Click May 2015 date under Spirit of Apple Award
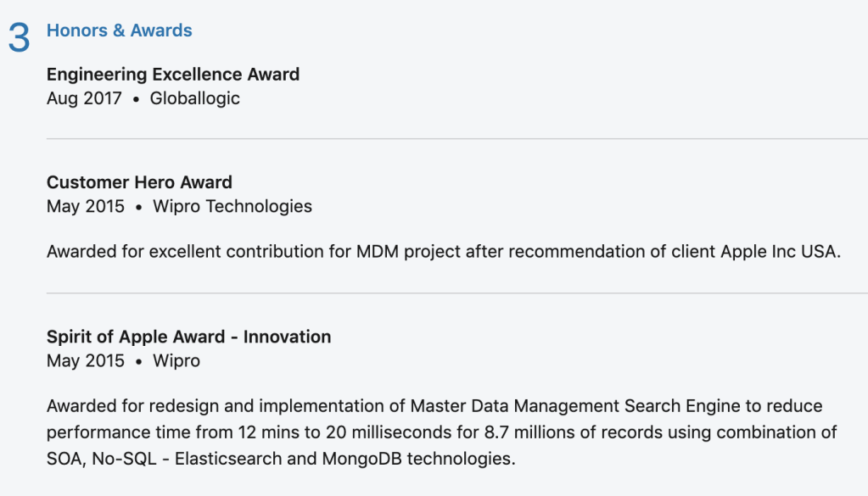Screen dimensions: 868x496 tap(86, 360)
